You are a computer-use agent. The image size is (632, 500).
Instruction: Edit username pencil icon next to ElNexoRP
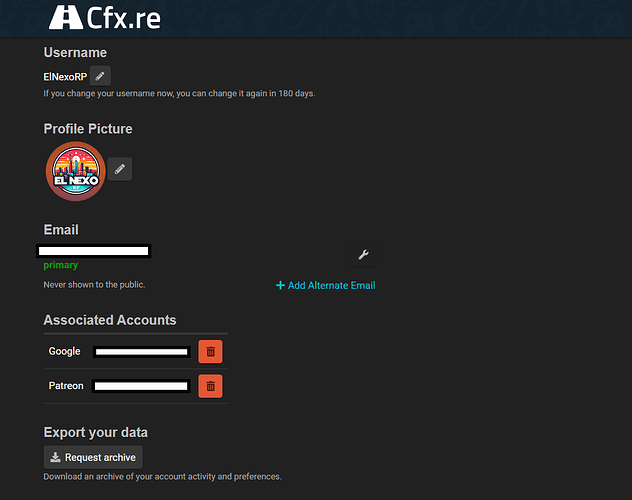coord(100,76)
